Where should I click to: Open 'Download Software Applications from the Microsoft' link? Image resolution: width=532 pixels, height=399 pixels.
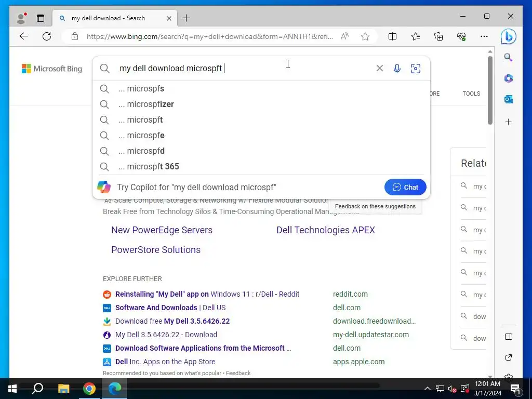click(x=203, y=348)
